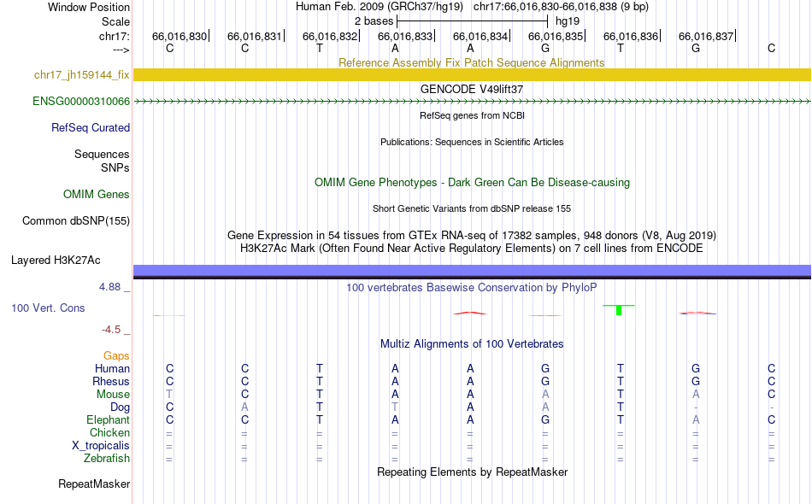
Task: Select the Human species label
Action: click(x=112, y=369)
